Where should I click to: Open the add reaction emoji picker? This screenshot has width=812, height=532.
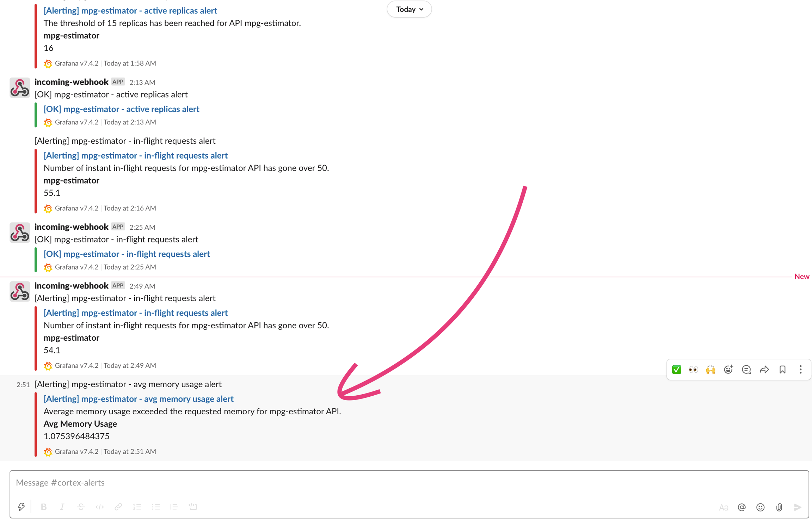[x=728, y=370]
